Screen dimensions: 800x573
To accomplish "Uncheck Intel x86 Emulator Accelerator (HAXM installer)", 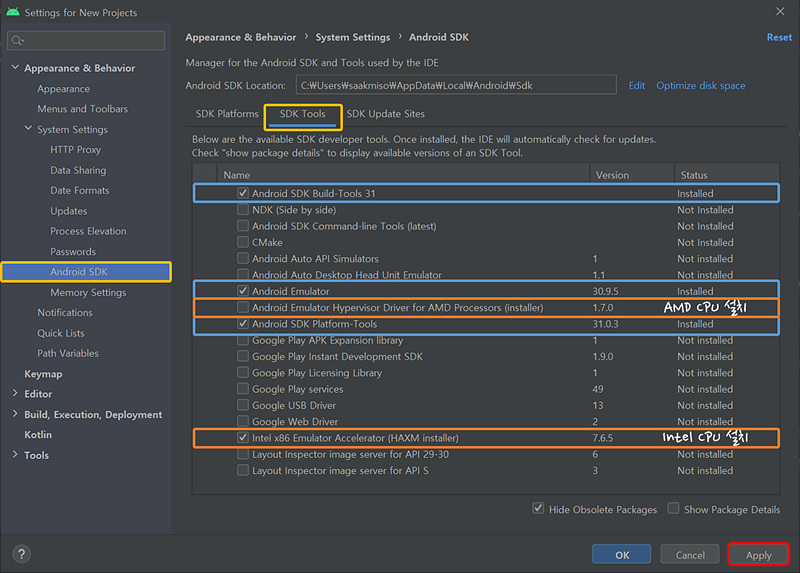I will tap(243, 438).
